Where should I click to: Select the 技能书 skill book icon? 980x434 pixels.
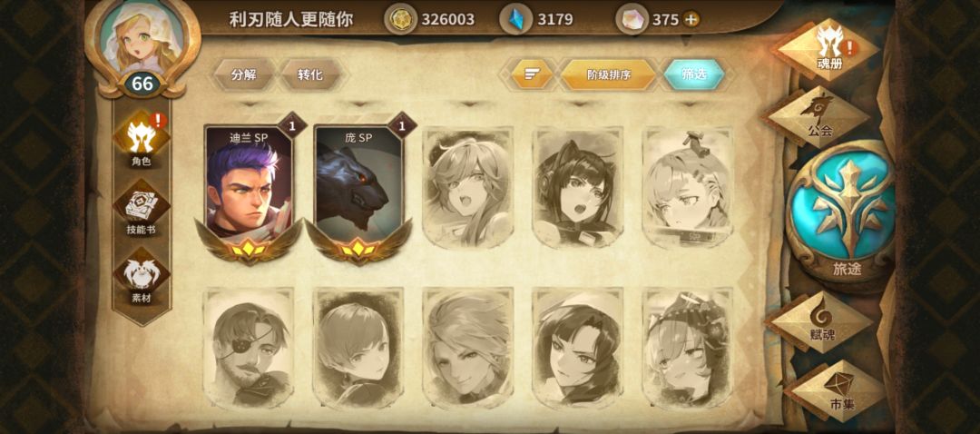[x=142, y=208]
